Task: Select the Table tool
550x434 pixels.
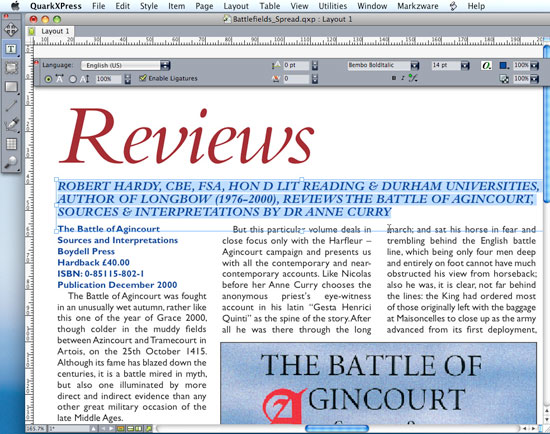Action: point(11,144)
